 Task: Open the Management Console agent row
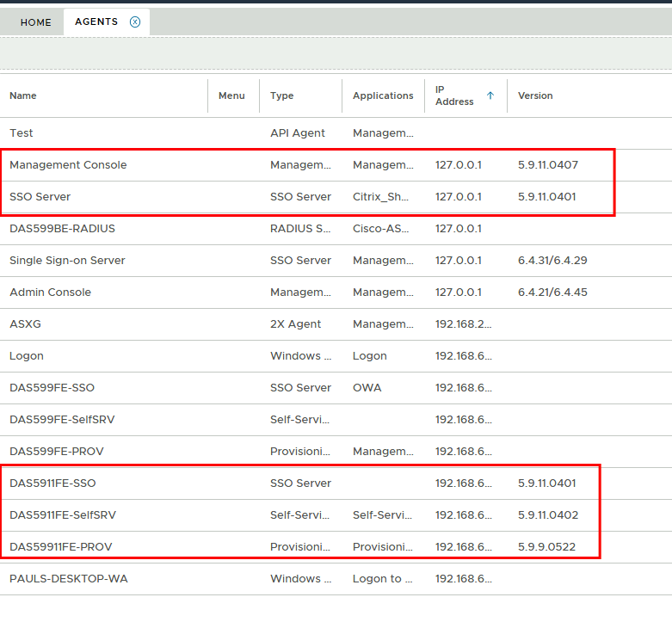68,165
